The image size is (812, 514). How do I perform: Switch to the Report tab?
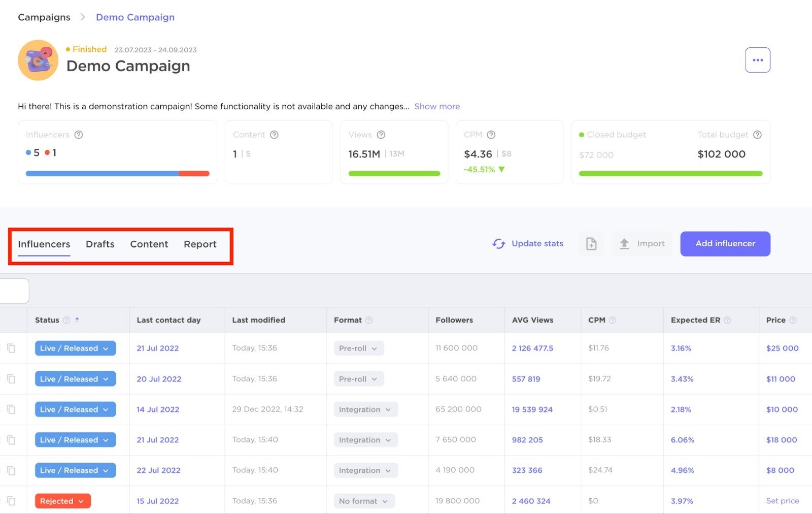pyautogui.click(x=200, y=244)
